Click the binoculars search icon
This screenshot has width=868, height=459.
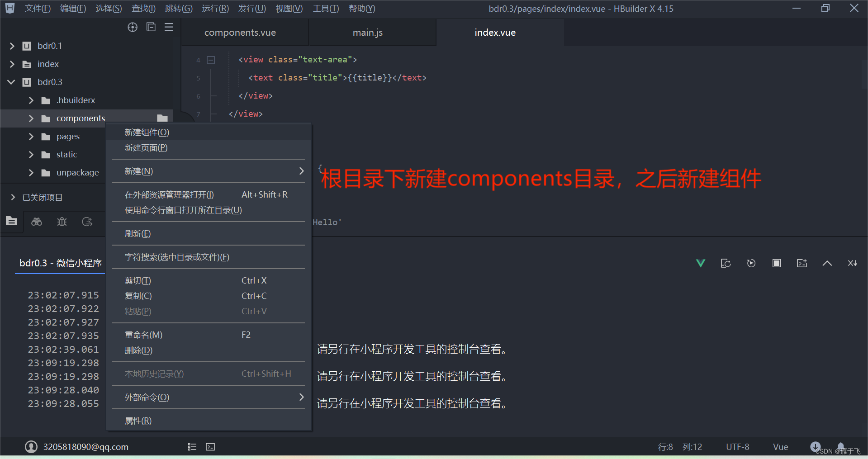pos(37,222)
